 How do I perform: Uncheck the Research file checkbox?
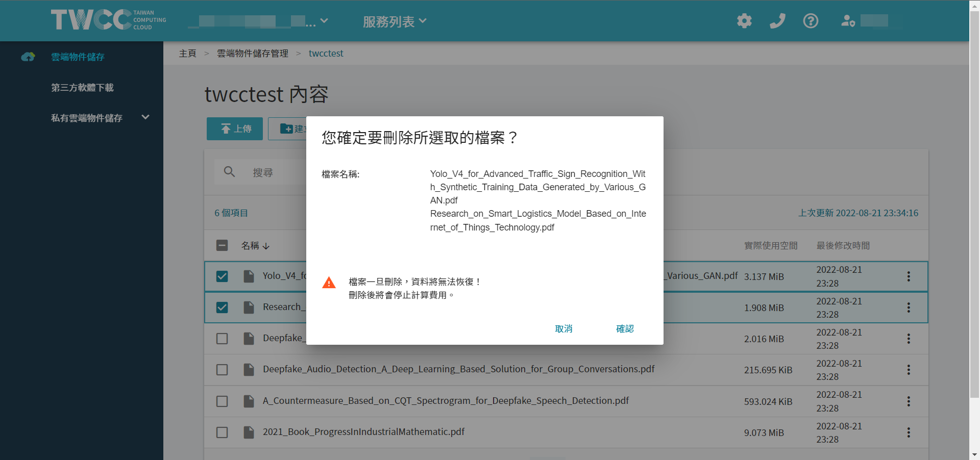[x=222, y=307]
